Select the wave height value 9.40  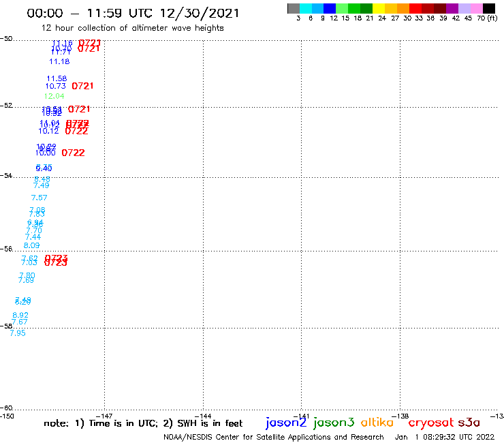tap(44, 168)
